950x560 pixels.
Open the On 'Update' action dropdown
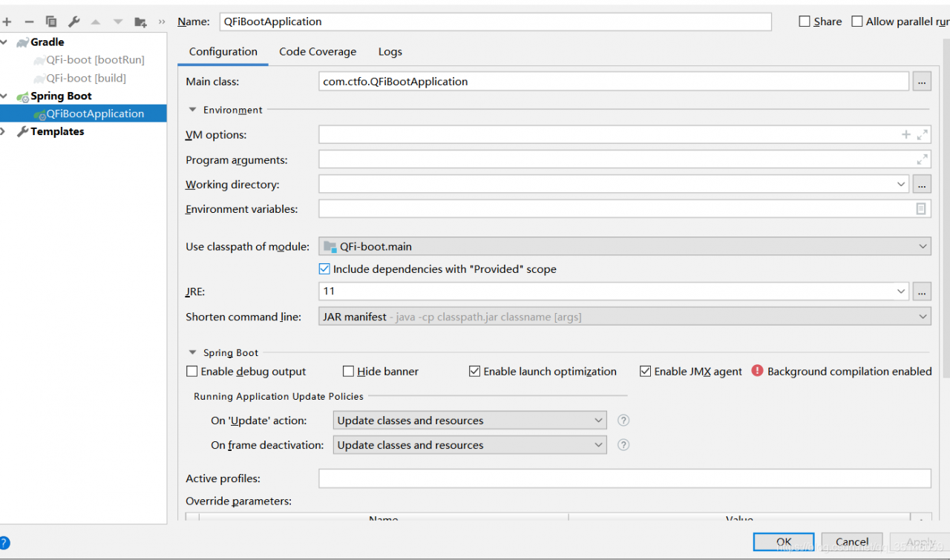[x=599, y=421]
